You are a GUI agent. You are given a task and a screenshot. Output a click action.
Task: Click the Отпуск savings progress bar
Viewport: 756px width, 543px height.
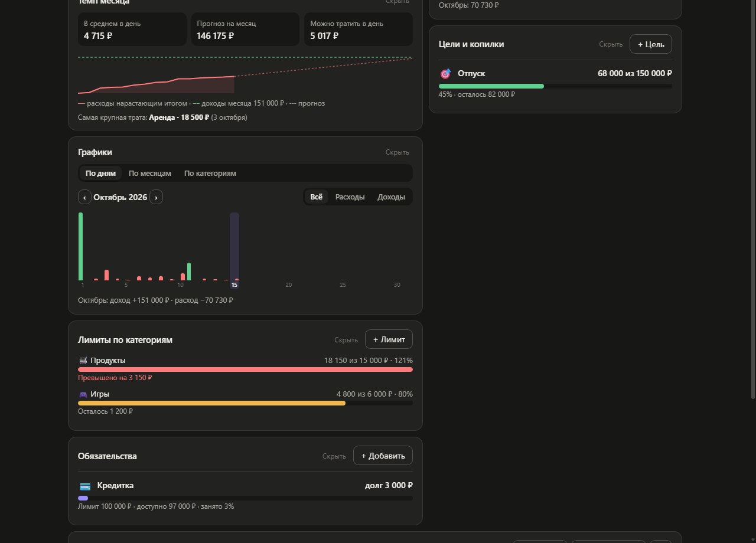(x=555, y=86)
